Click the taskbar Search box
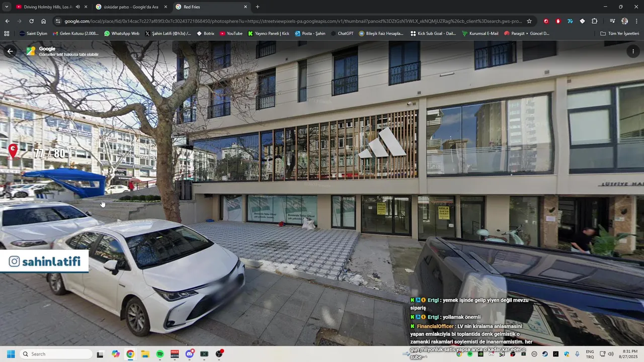Image resolution: width=644 pixels, height=362 pixels. click(56, 354)
